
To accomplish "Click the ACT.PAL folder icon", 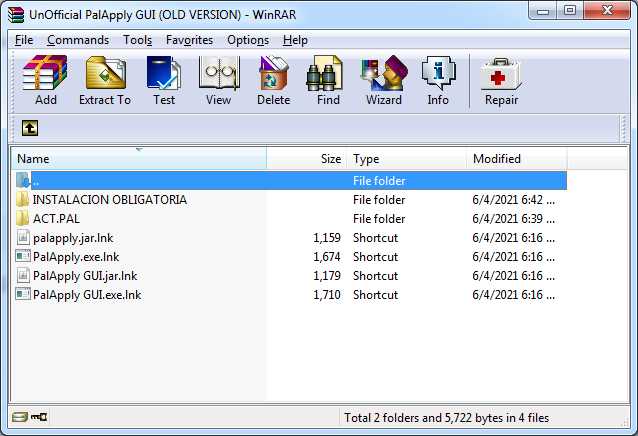I will click(x=22, y=218).
